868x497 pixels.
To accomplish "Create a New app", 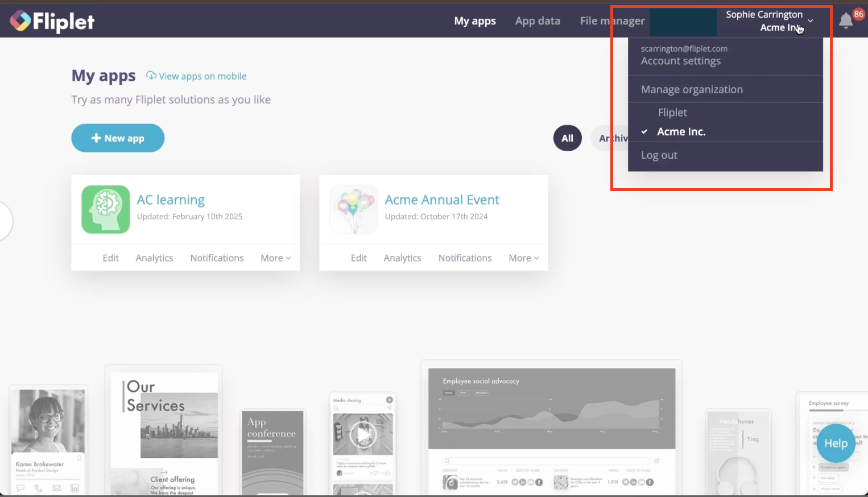I will tap(118, 138).
